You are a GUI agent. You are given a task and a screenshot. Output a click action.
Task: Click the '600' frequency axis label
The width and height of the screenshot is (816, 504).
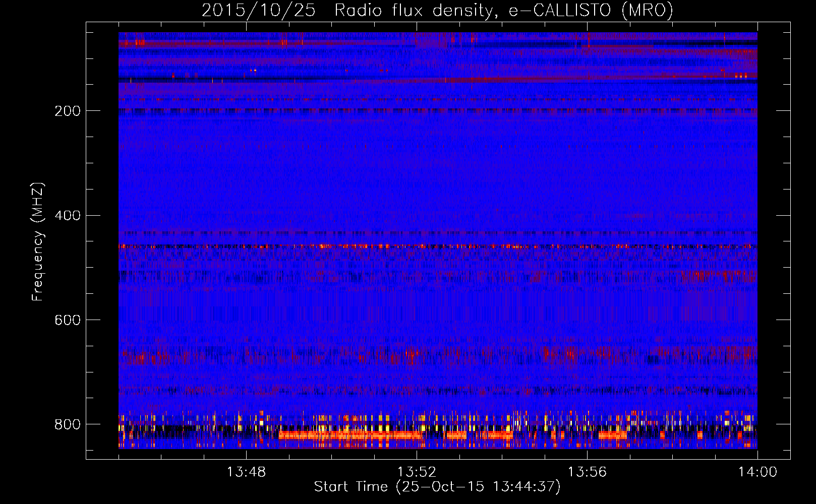(68, 321)
